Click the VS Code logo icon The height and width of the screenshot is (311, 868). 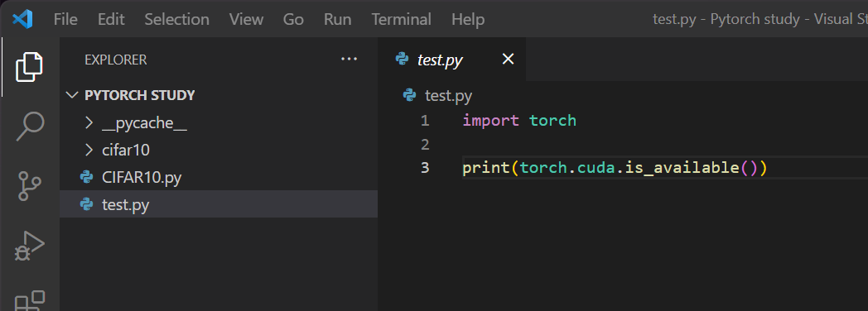pyautogui.click(x=22, y=19)
